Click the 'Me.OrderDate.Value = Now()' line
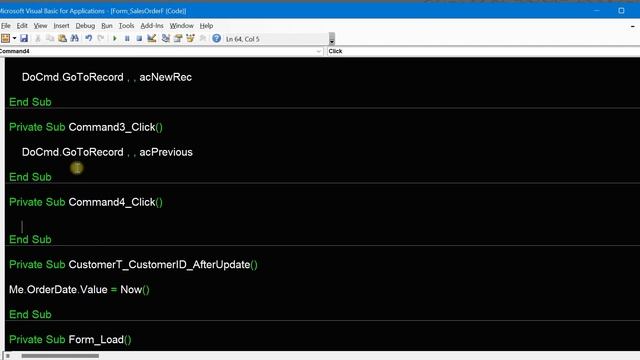The width and height of the screenshot is (640, 360). coord(79,290)
